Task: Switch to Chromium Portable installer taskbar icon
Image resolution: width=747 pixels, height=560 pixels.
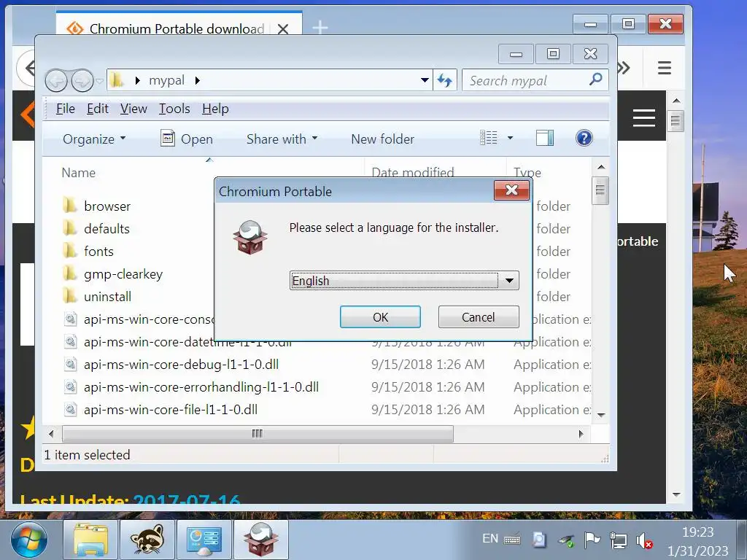Action: pyautogui.click(x=260, y=540)
